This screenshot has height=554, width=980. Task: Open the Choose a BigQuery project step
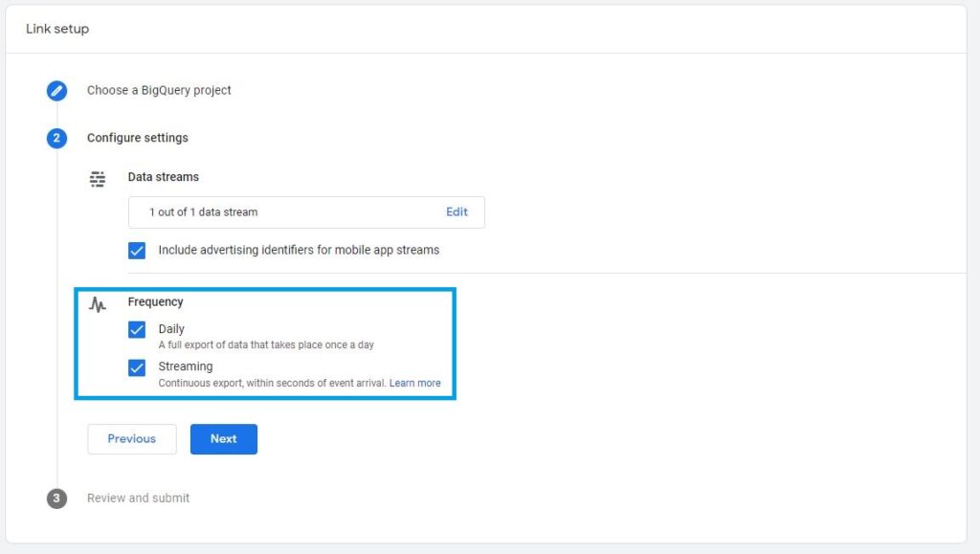click(x=159, y=90)
